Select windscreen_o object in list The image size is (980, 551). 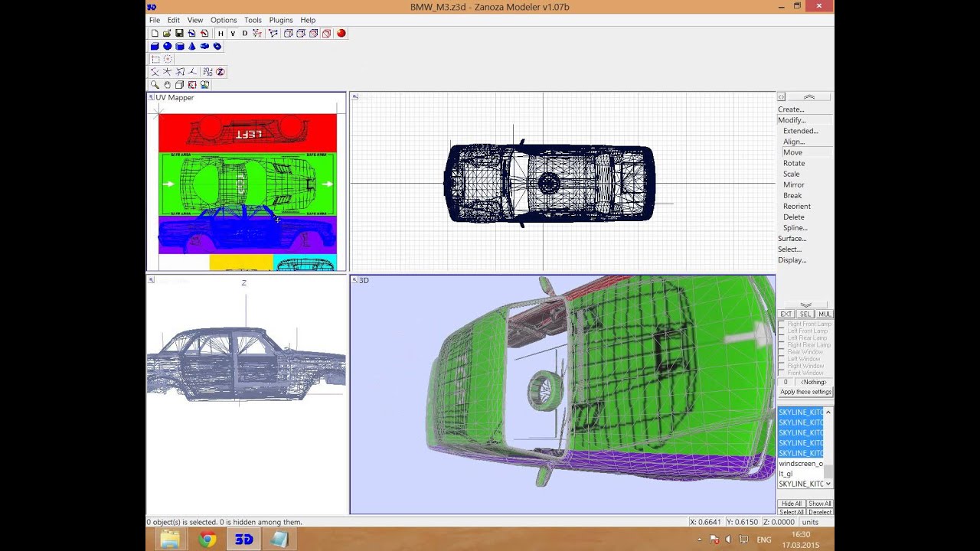coord(801,464)
